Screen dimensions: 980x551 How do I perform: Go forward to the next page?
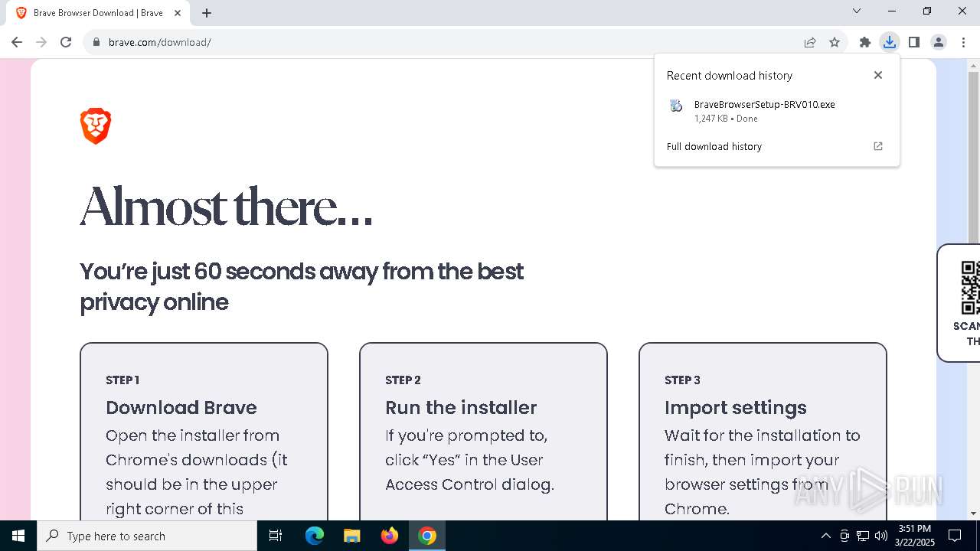(41, 42)
